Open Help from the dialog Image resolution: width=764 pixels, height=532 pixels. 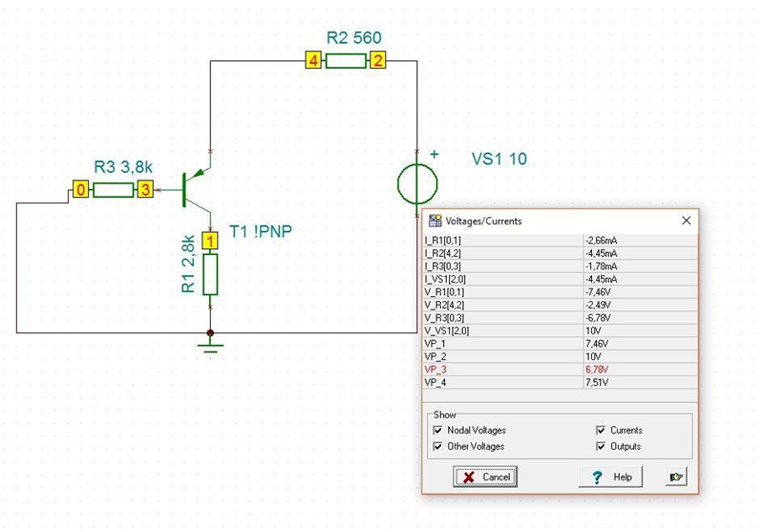pyautogui.click(x=611, y=477)
